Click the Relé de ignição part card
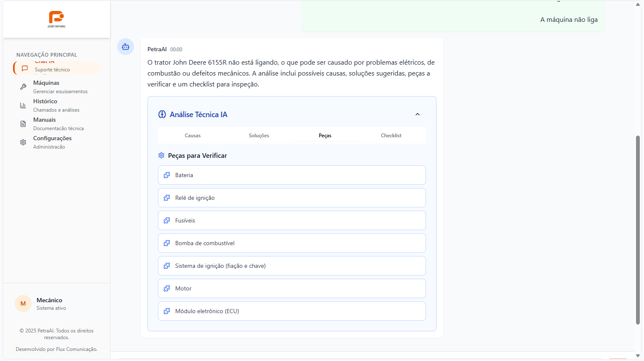The width and height of the screenshot is (644, 361). coord(292,198)
